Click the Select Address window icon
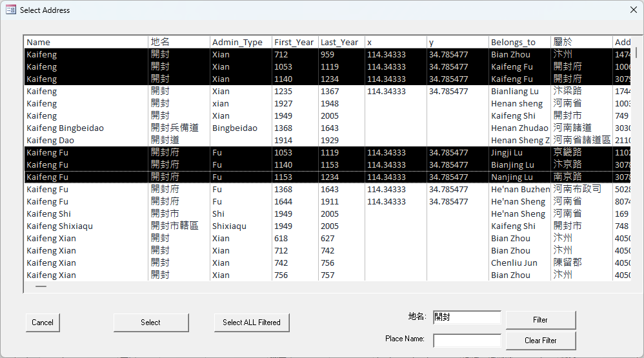644x358 pixels. tap(11, 10)
